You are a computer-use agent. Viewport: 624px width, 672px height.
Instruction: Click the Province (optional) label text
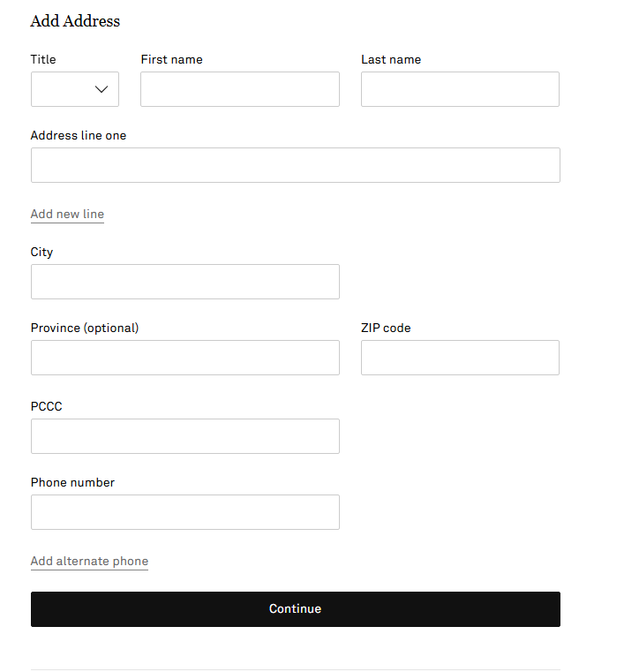(85, 328)
